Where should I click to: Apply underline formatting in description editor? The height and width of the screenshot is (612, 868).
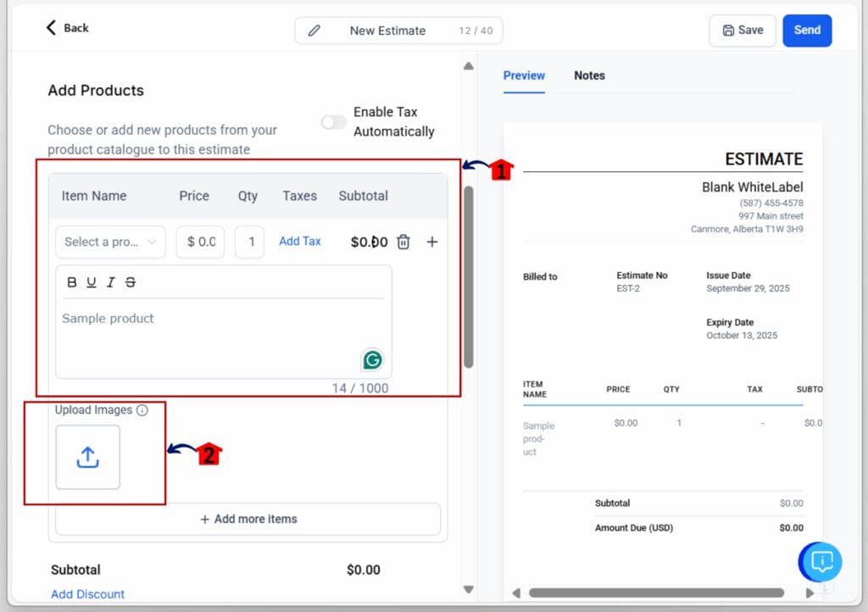[x=92, y=282]
